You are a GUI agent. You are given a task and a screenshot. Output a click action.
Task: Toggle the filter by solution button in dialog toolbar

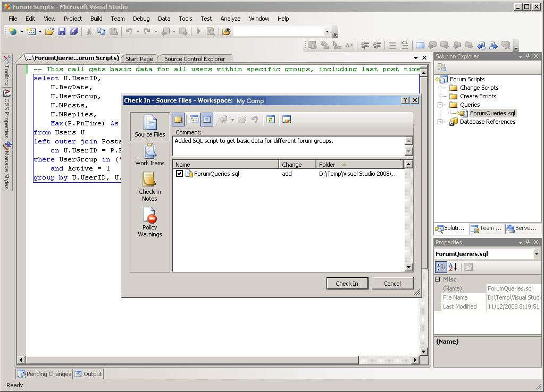207,120
